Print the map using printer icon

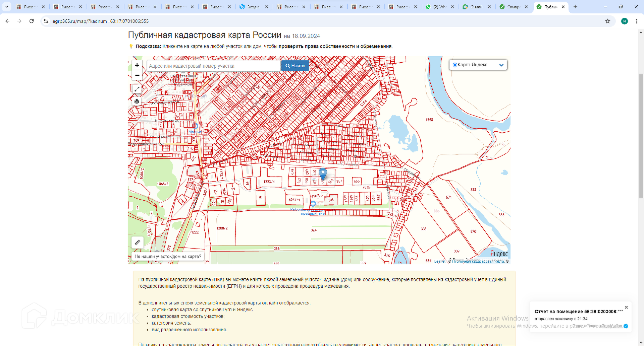pos(137,101)
